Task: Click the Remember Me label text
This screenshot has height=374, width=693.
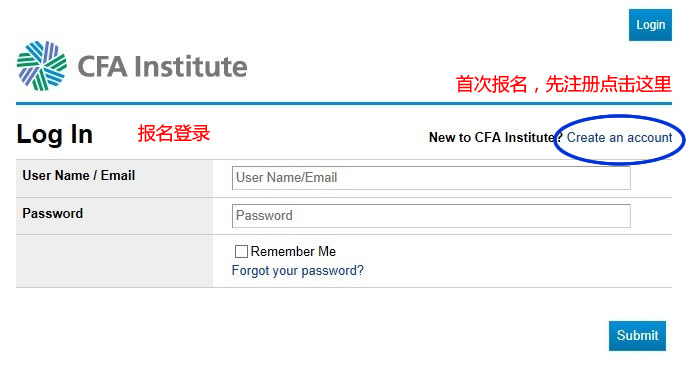Action: coord(293,252)
